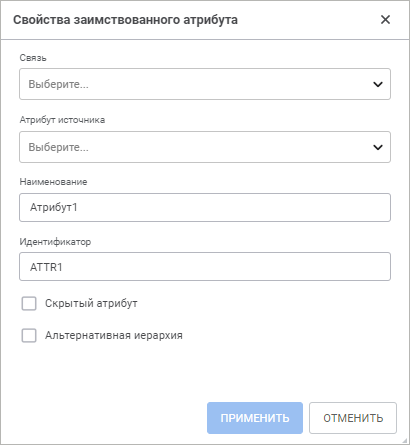Focus the Идентификатор field containing ATTR1

[205, 267]
